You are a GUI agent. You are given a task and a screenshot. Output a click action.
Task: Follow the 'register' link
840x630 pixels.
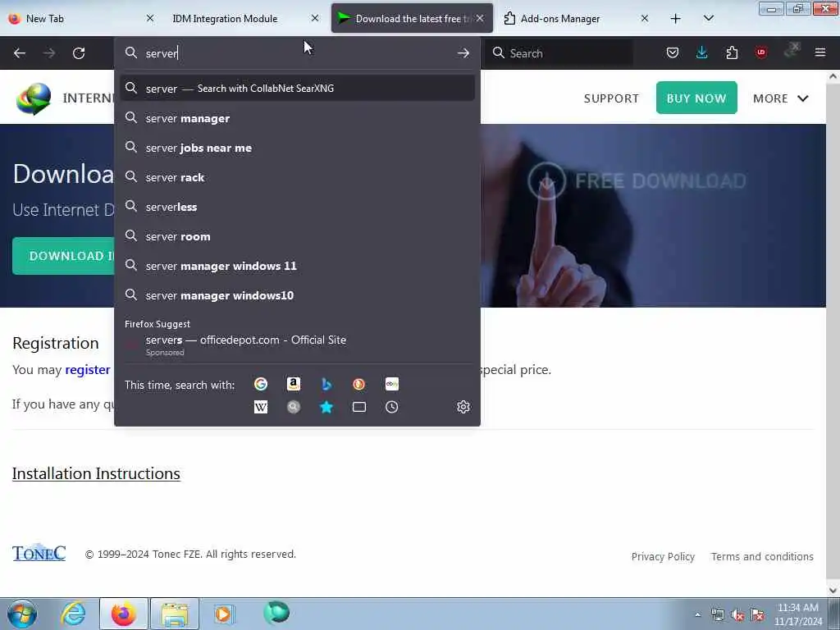pos(87,370)
